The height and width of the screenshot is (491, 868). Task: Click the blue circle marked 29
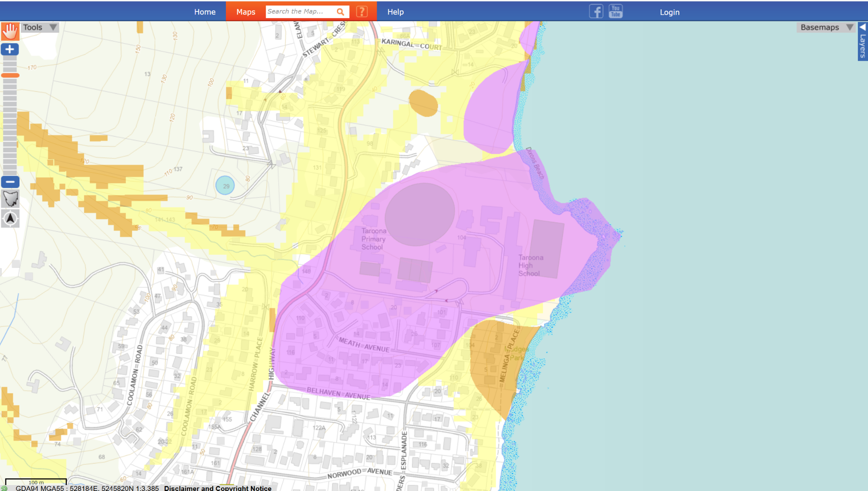[x=225, y=185]
